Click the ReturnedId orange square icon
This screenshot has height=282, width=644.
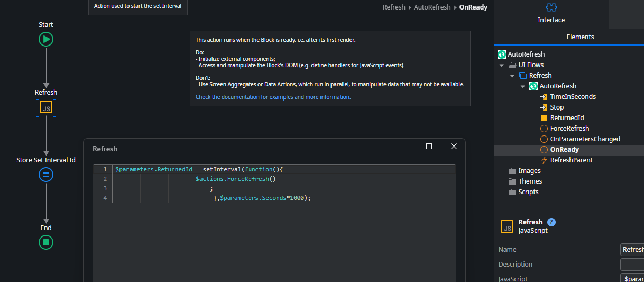click(x=544, y=118)
